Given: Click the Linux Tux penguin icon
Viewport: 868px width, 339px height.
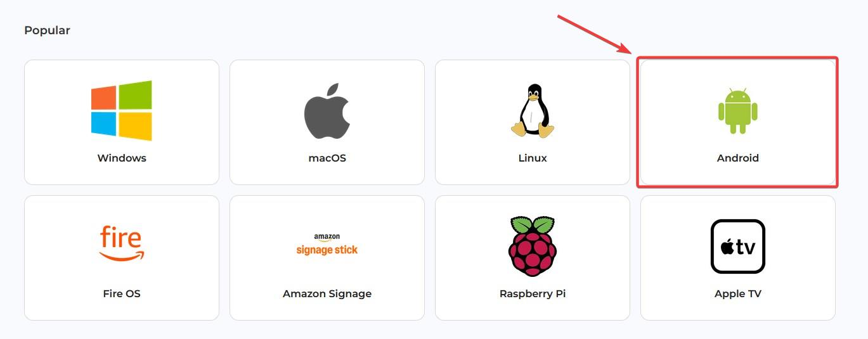Looking at the screenshot, I should coord(533,110).
